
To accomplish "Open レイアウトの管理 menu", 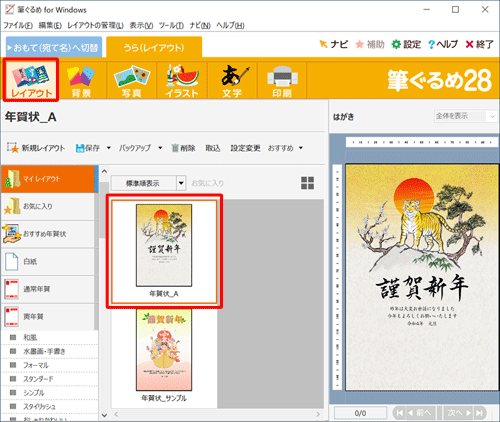I will [x=95, y=25].
